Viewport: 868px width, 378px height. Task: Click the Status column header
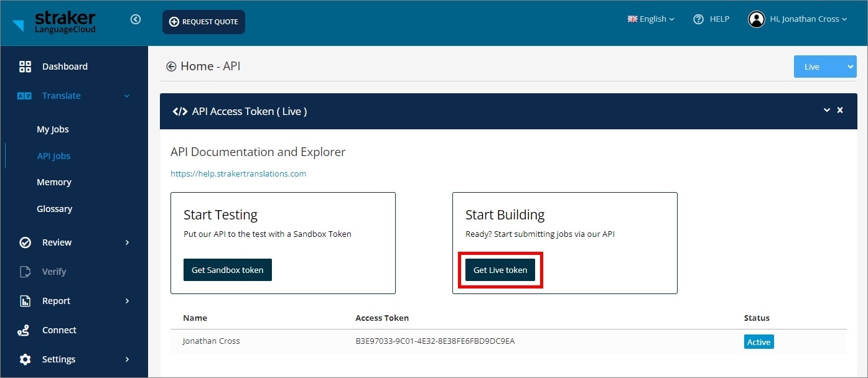757,318
